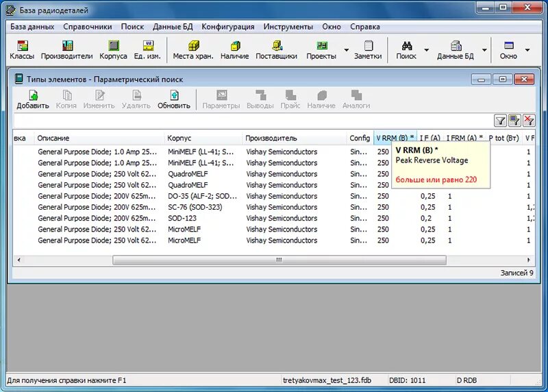Expand the Данные БД dropdown arrow
The height and width of the screenshot is (392, 548).
pos(484,50)
